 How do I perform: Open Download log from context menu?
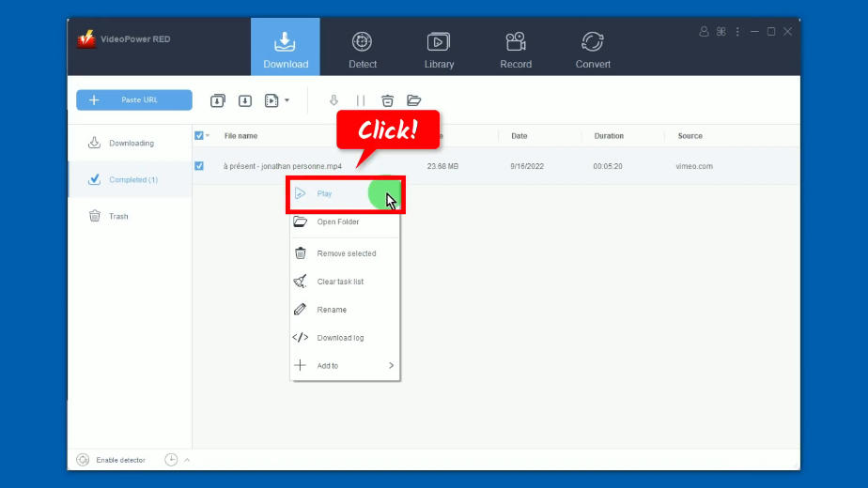click(345, 338)
